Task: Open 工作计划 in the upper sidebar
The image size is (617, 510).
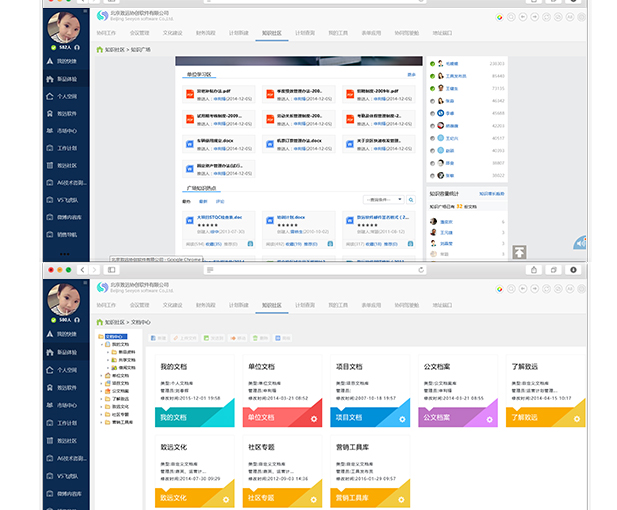Action: (x=66, y=147)
